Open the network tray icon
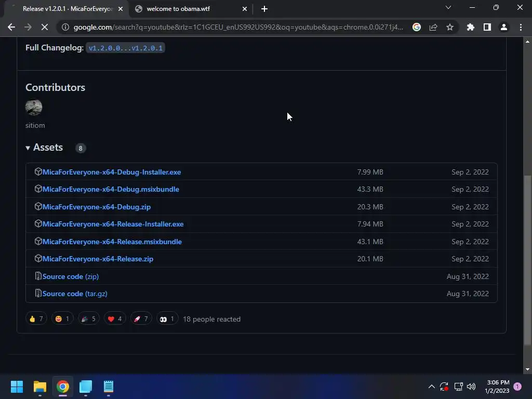 [x=458, y=387]
